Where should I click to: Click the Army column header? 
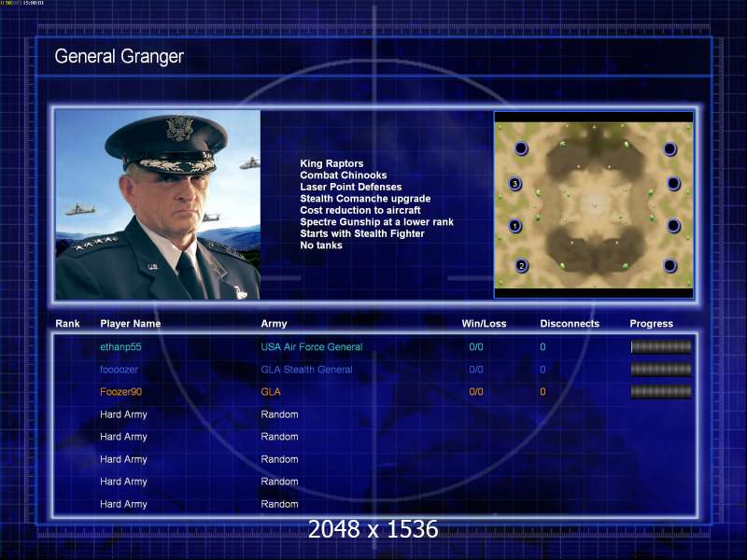274,324
